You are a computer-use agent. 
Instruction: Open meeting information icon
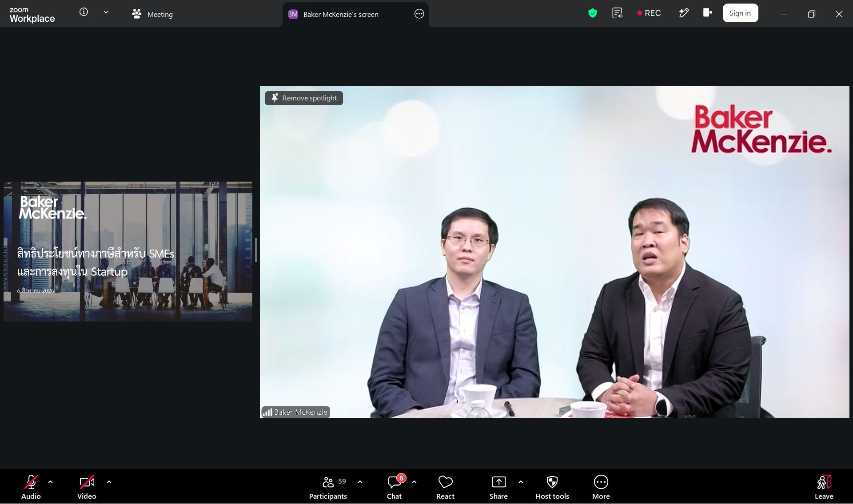[x=84, y=12]
